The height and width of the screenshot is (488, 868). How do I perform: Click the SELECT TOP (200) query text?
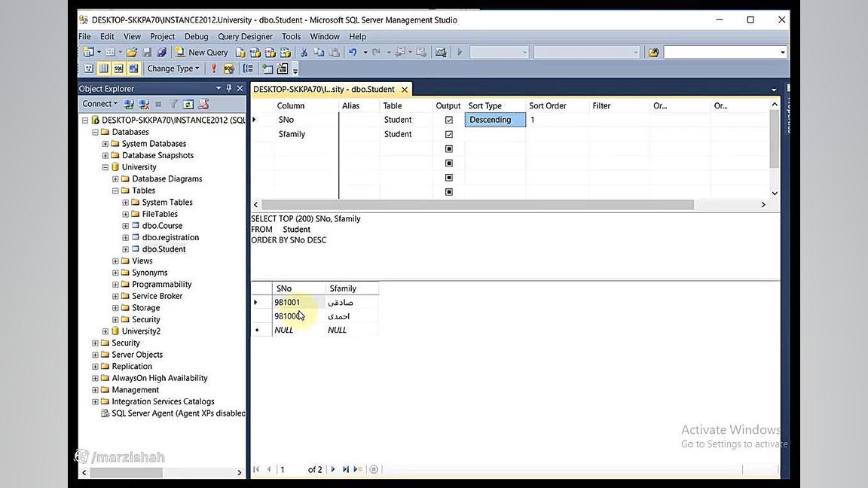[306, 219]
